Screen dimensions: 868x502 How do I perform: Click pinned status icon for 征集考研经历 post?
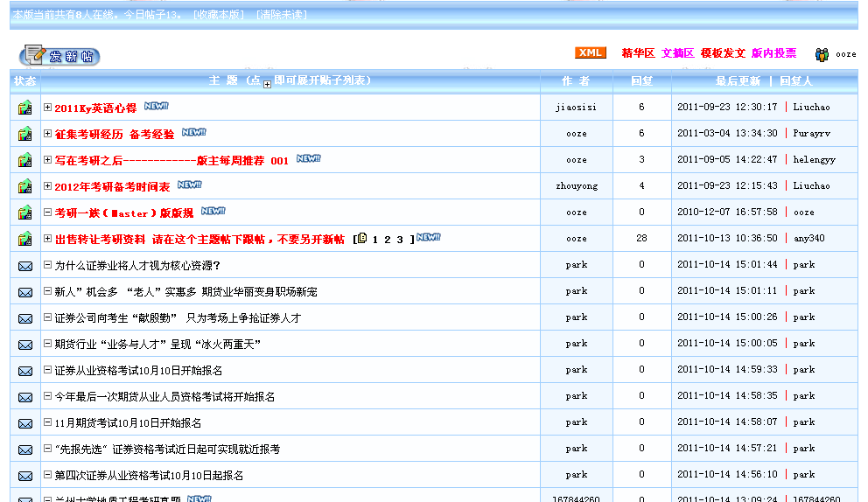[24, 134]
